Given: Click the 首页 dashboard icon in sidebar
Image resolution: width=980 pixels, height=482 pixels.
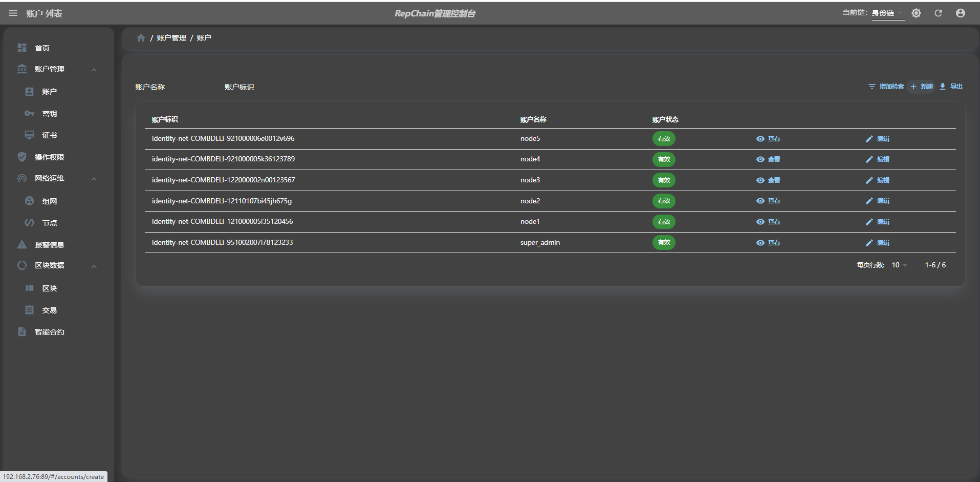Looking at the screenshot, I should point(22,48).
